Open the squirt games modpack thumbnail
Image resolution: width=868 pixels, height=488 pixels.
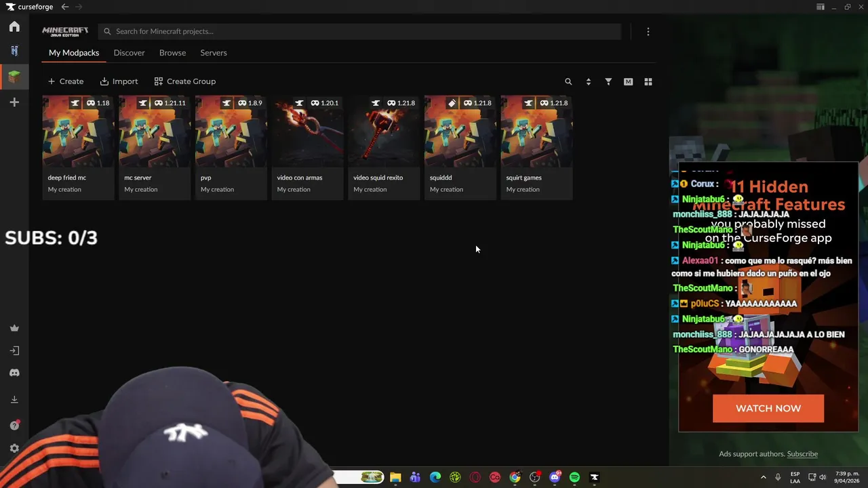(536, 131)
